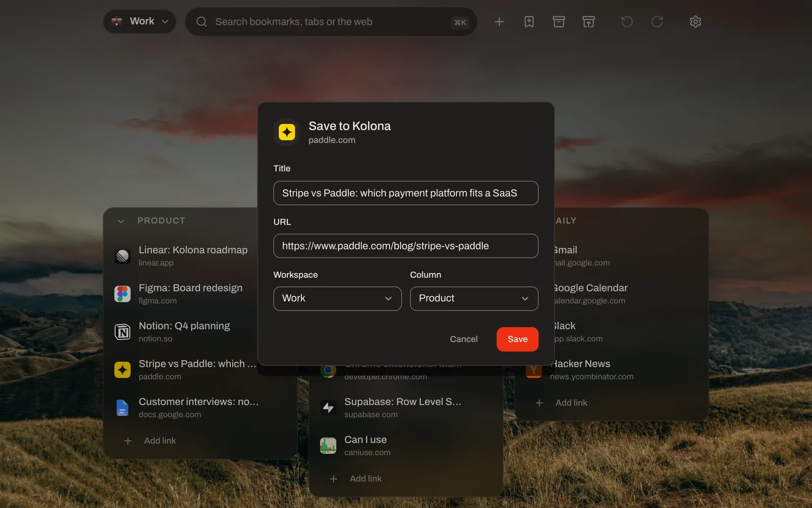
Task: Click the redo arrow in the toolbar
Action: 657,22
